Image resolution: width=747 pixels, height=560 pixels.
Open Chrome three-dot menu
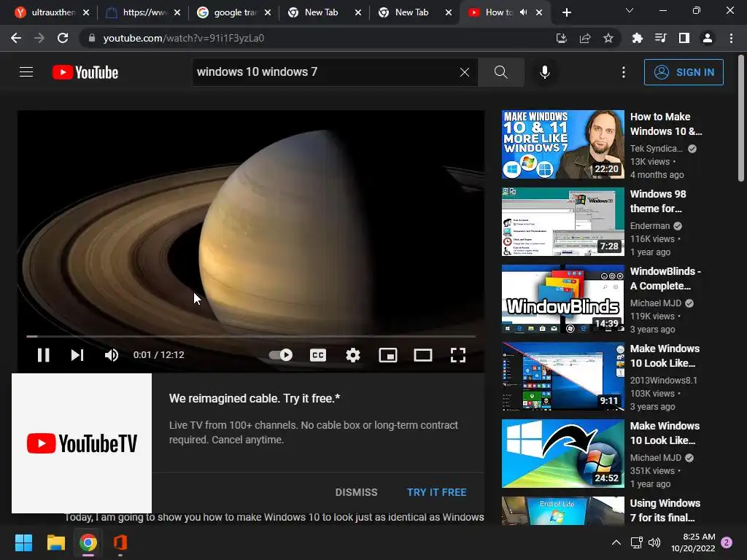pyautogui.click(x=731, y=38)
